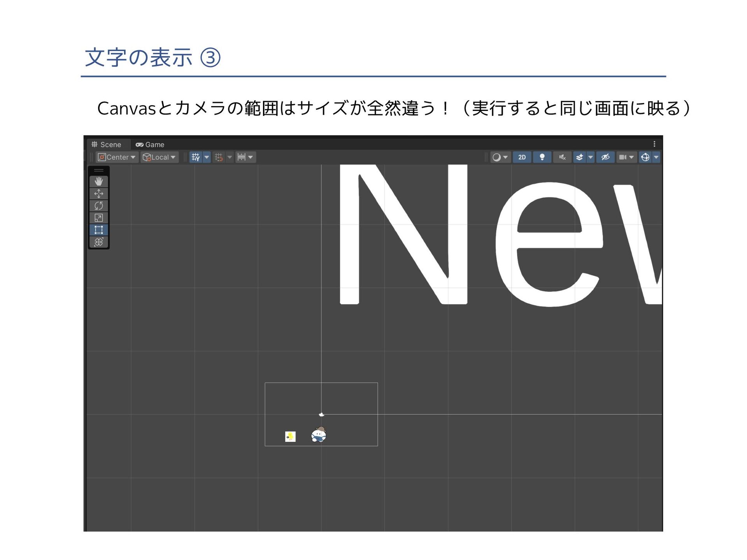Toggle scene lighting bulb
The height and width of the screenshot is (560, 747).
click(542, 157)
